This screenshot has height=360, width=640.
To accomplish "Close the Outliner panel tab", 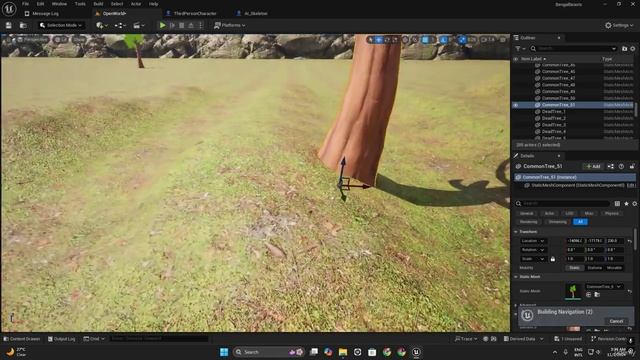I will click(x=559, y=38).
